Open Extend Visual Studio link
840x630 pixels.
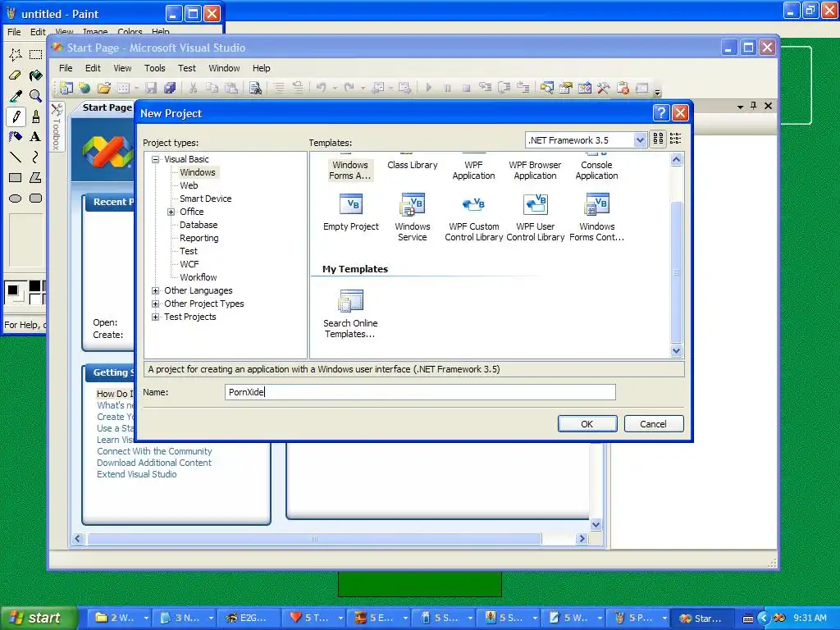pyautogui.click(x=137, y=474)
